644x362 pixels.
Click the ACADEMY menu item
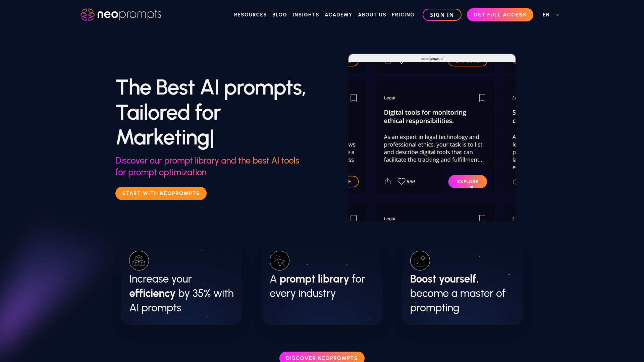[338, 15]
